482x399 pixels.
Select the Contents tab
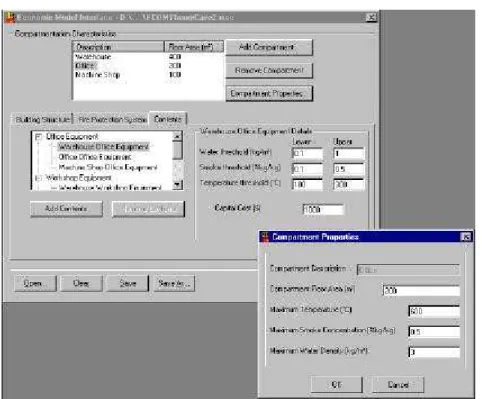(168, 119)
